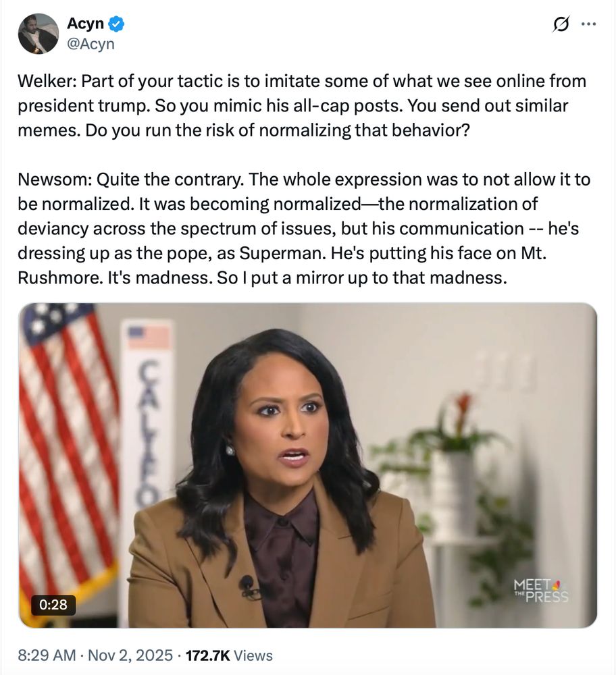View the 172.7K Views count
This screenshot has width=616, height=675.
click(229, 655)
